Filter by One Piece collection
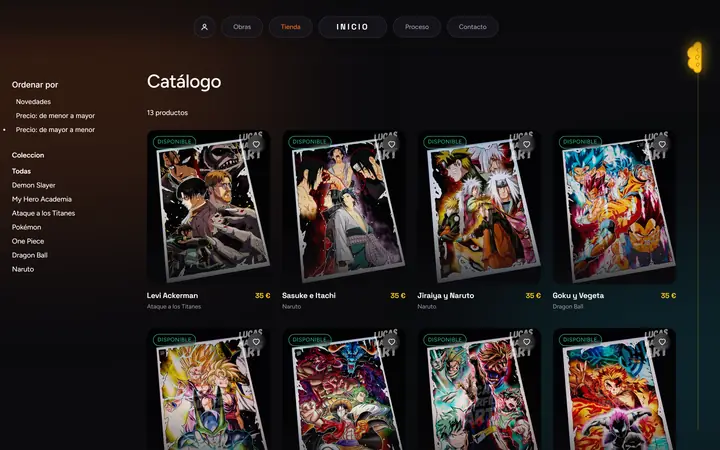Image resolution: width=720 pixels, height=450 pixels. (x=28, y=241)
